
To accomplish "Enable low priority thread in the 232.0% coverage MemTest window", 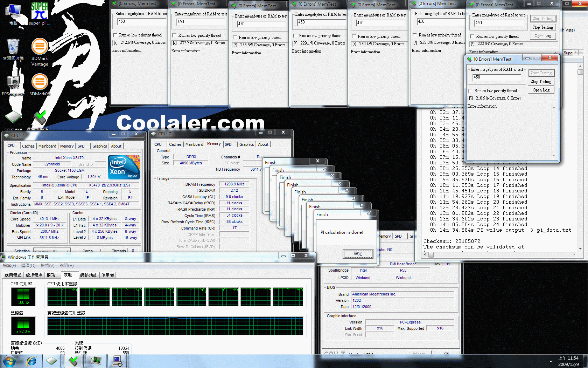I will pyautogui.click(x=415, y=35).
